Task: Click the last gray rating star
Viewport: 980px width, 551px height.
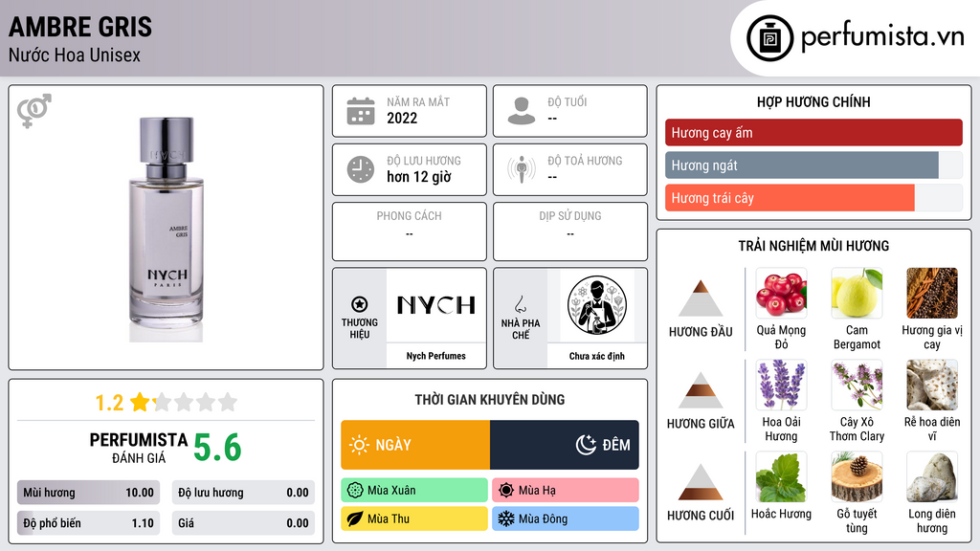Action: coord(228,402)
